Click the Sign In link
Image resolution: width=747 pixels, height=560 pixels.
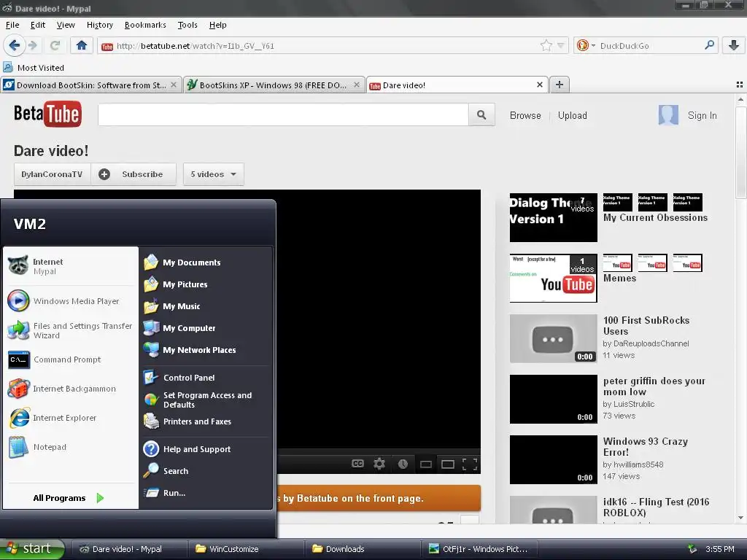[x=703, y=115]
